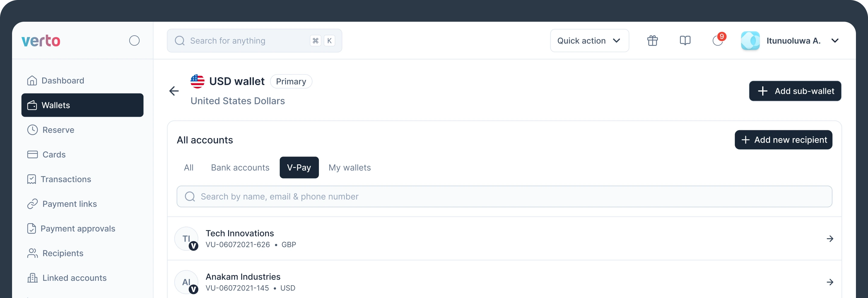The image size is (868, 298).
Task: Focus the recipient search by name field
Action: pyautogui.click(x=505, y=197)
